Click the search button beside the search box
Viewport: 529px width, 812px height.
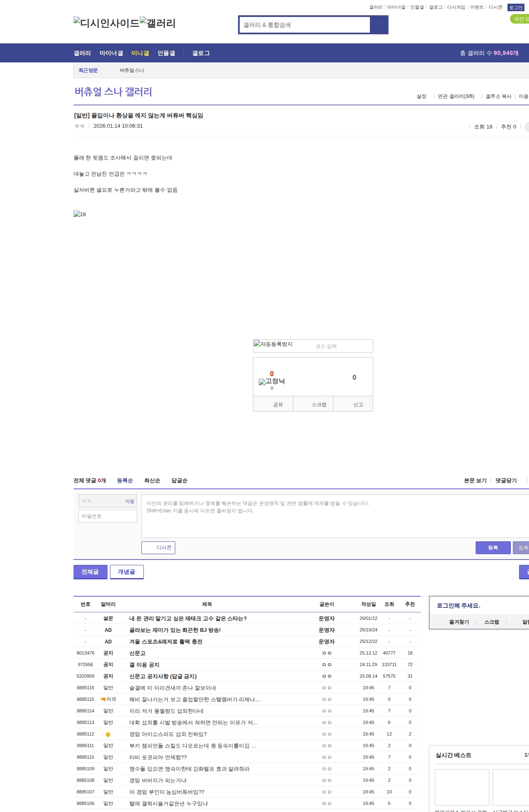coord(379,25)
